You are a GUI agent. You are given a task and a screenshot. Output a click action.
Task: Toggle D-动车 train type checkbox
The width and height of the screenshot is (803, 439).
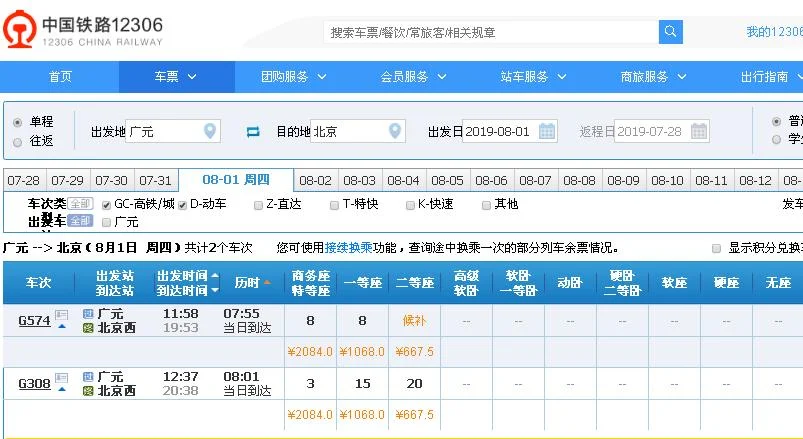click(x=182, y=205)
